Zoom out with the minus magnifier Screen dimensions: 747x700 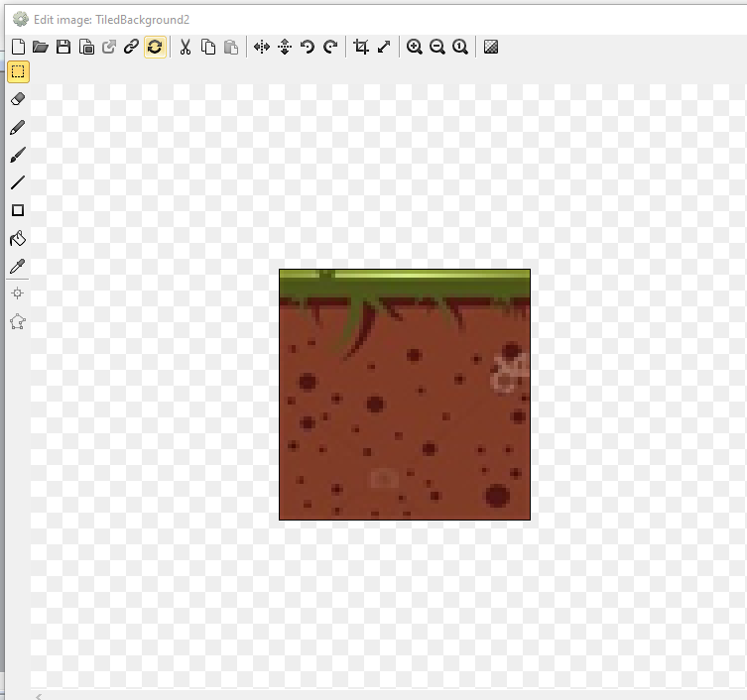(x=437, y=47)
